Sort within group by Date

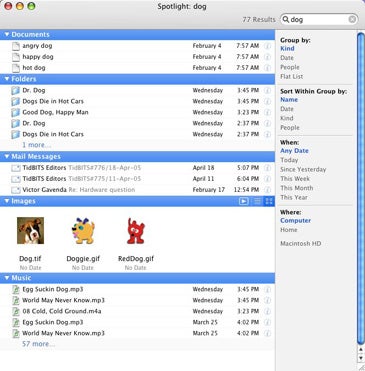pos(287,109)
